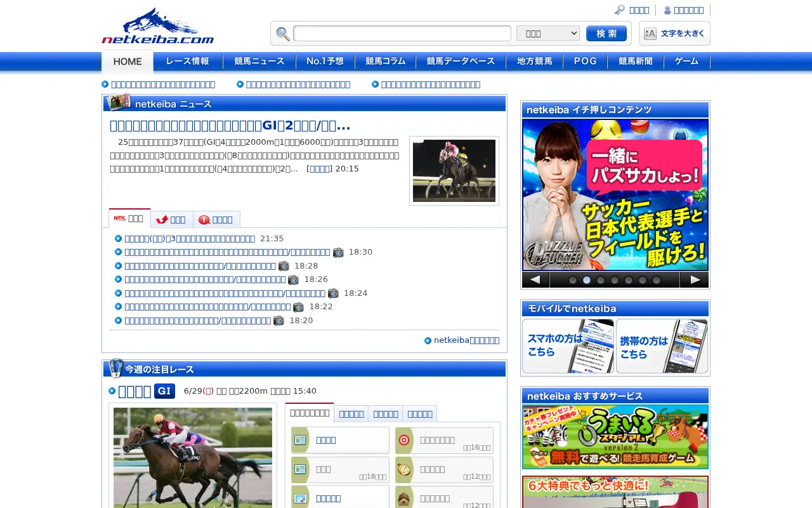Click the blue GI grade badge
812x508 pixels.
pos(164,391)
